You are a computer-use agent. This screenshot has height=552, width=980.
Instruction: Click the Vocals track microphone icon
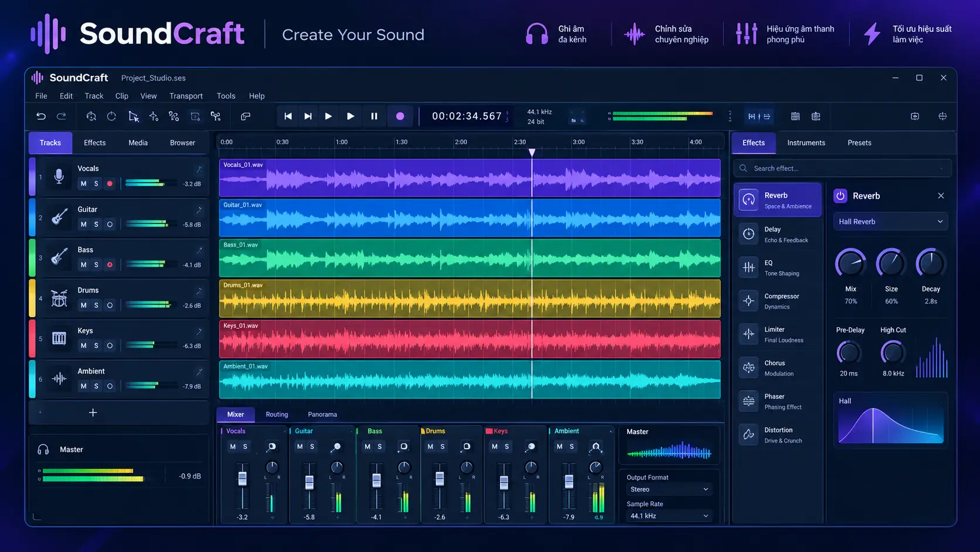pos(59,176)
